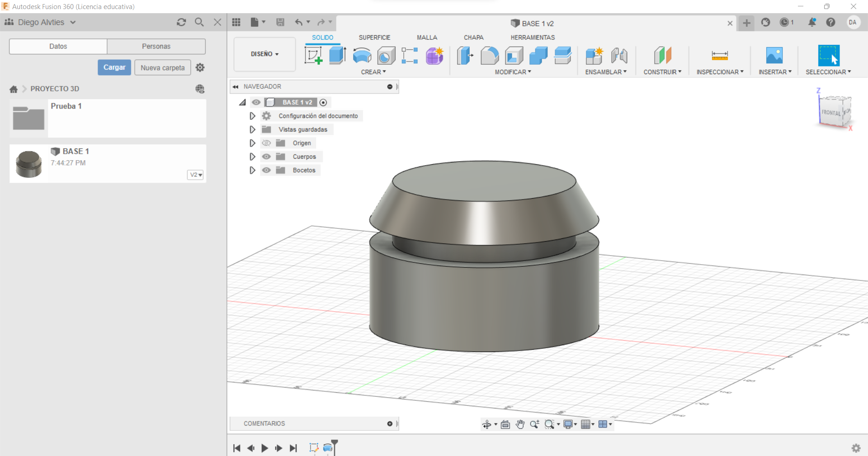Switch to the CHAPA tab
This screenshot has height=456, width=868.
tap(473, 38)
